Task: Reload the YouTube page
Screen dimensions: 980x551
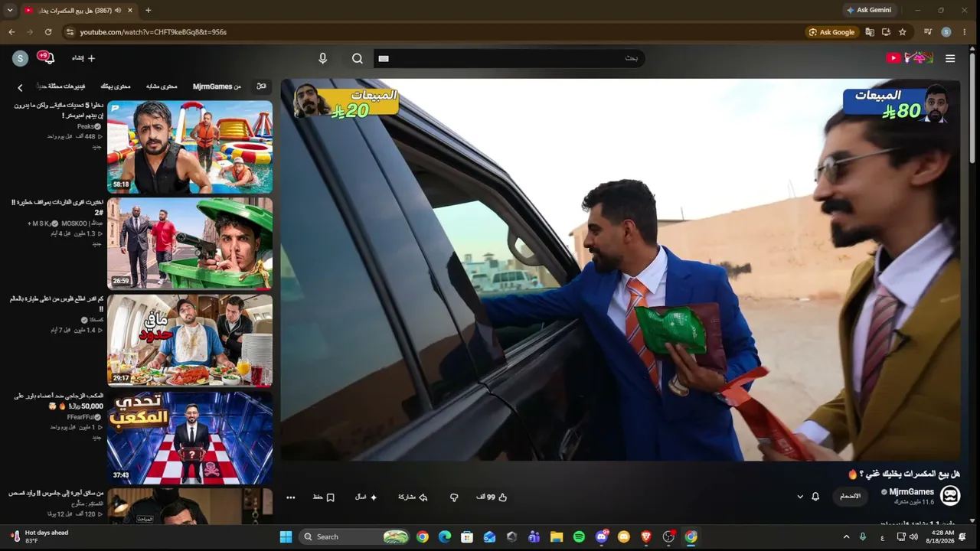Action: tap(48, 32)
